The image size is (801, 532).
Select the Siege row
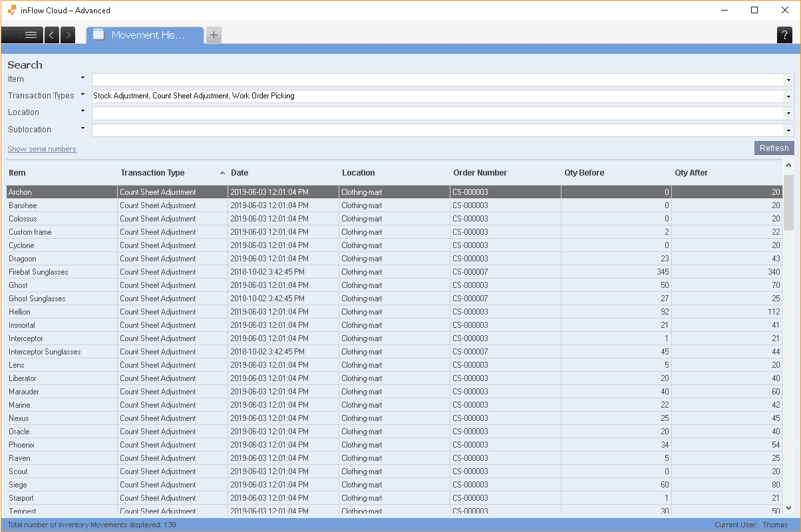(395, 485)
